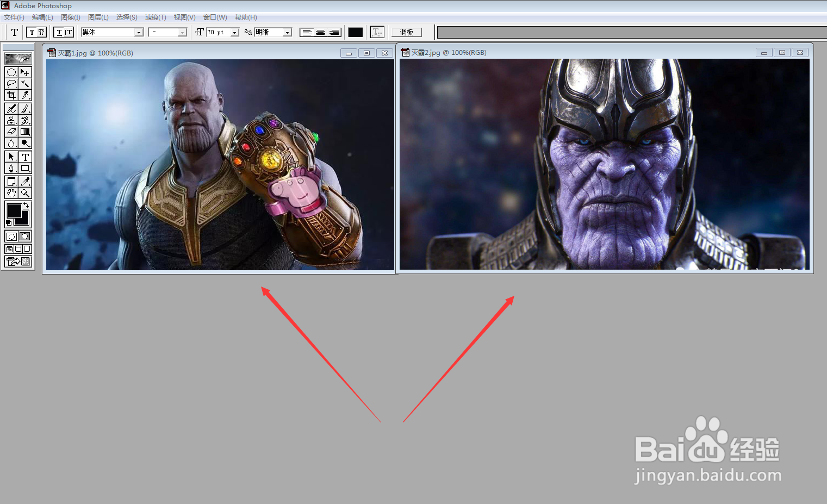
Task: Open the 明晰 anti-aliasing dropdown
Action: [x=287, y=33]
